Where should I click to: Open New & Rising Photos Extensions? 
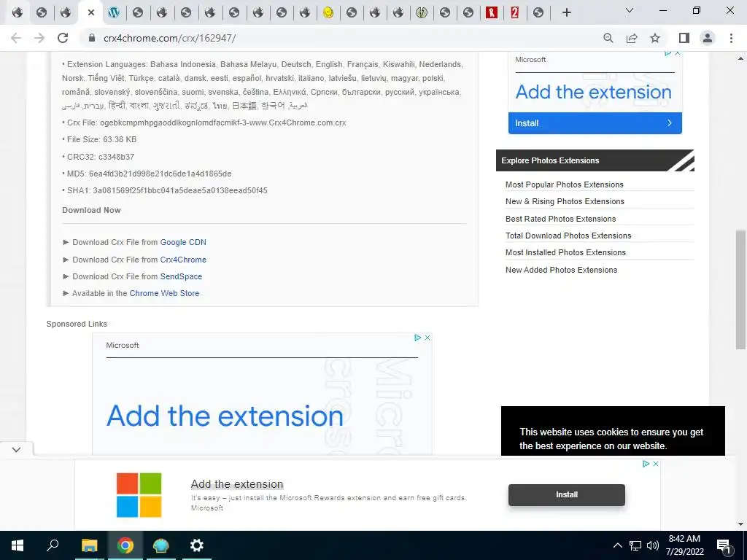(x=565, y=201)
